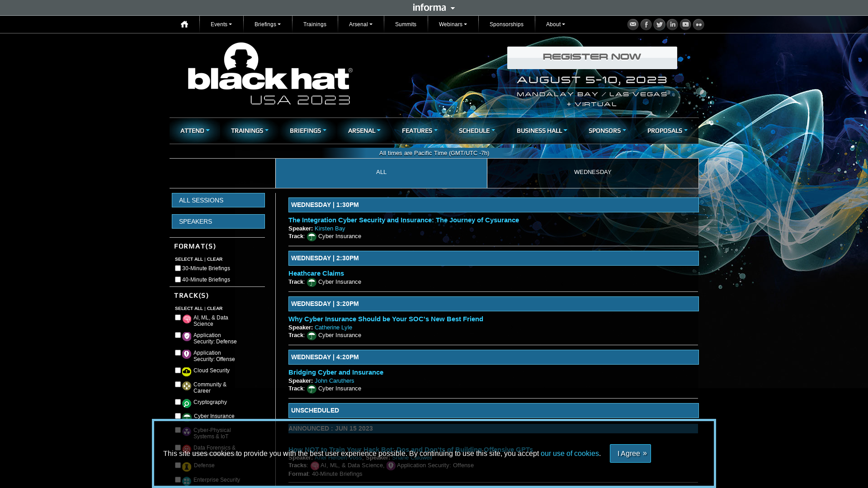Click the ALL SESSIONS button
868x488 pixels.
[x=218, y=200]
